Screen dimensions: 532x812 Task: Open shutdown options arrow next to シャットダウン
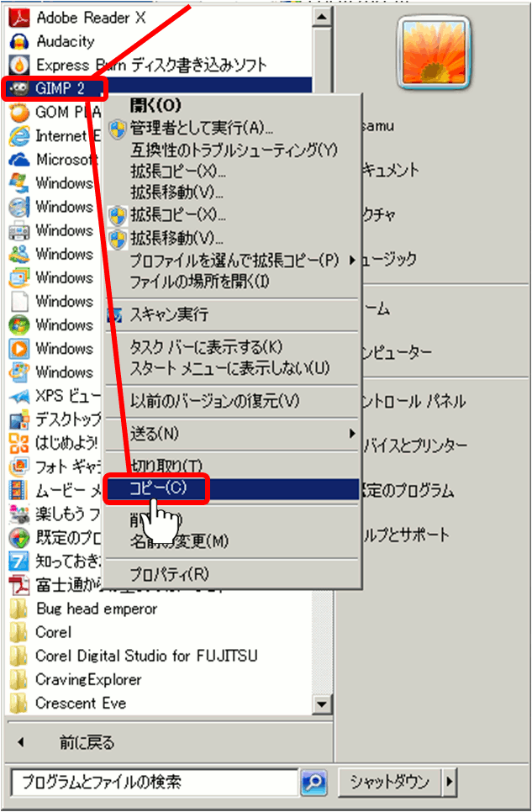pyautogui.click(x=450, y=783)
